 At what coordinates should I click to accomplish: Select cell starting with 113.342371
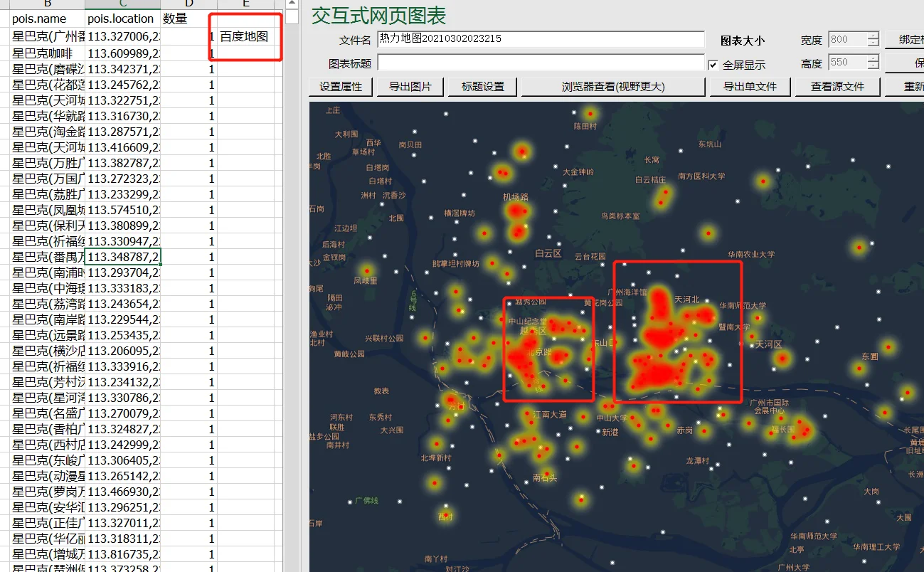[122, 69]
